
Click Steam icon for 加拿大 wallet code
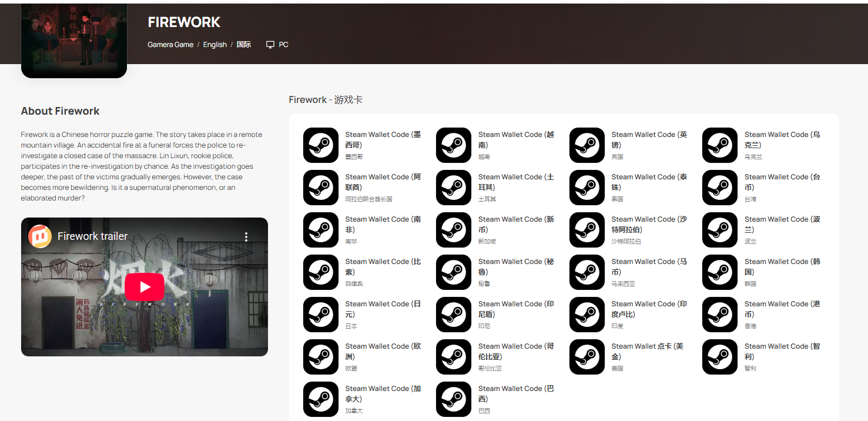pos(320,399)
